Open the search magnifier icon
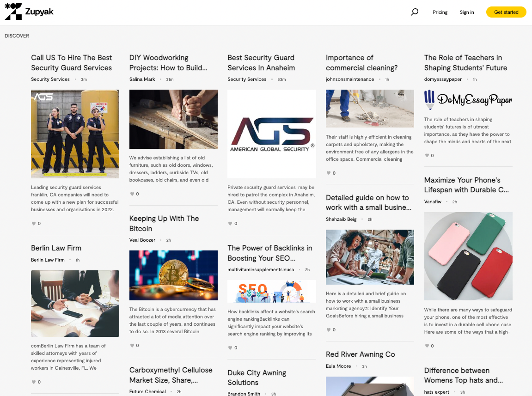 (415, 12)
